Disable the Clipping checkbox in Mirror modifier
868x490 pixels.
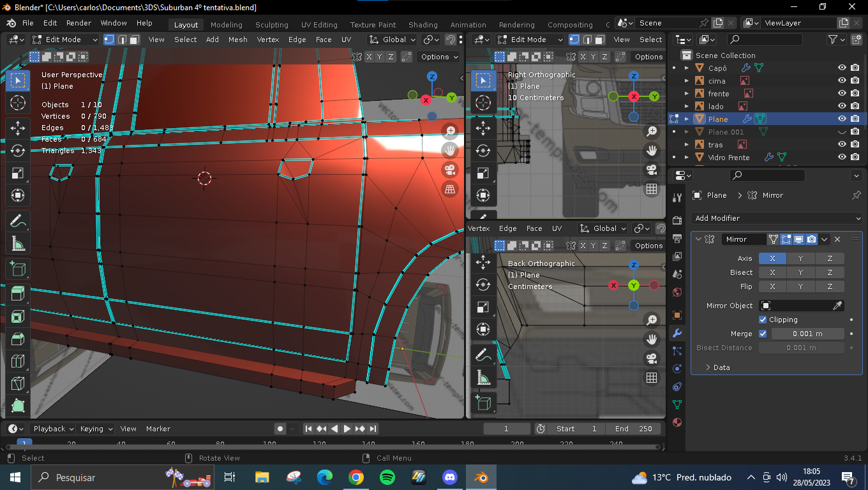pyautogui.click(x=763, y=320)
